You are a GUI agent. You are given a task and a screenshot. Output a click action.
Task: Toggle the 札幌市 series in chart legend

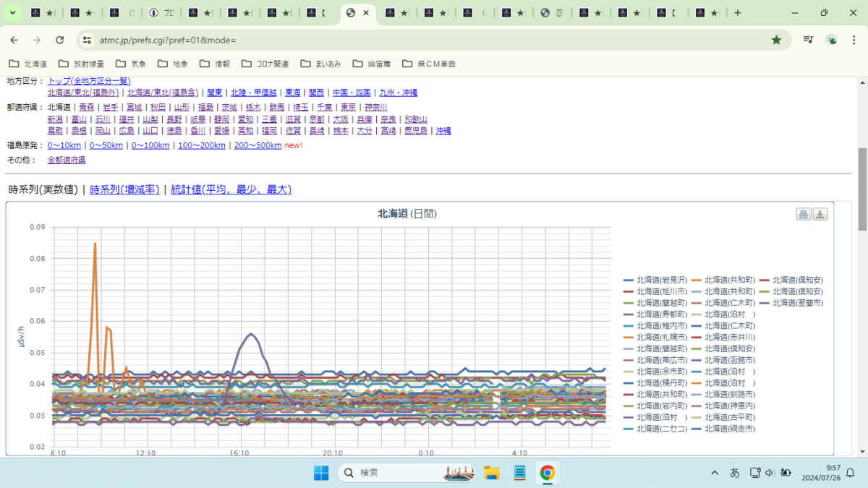pyautogui.click(x=655, y=337)
